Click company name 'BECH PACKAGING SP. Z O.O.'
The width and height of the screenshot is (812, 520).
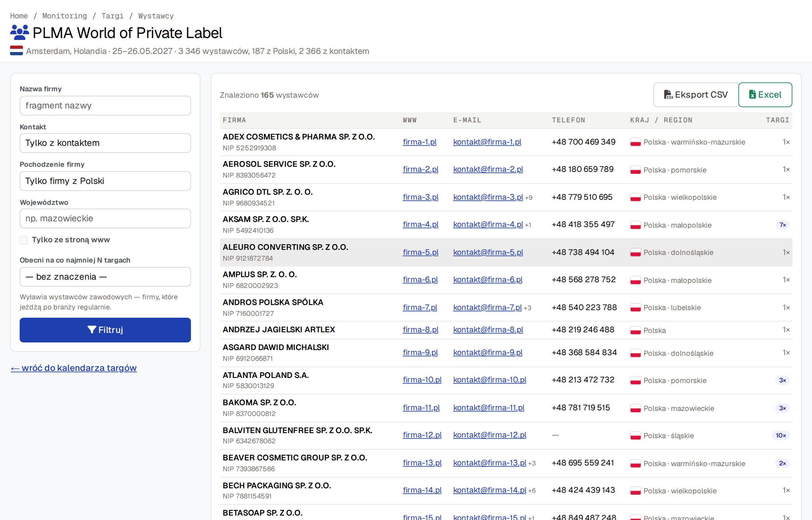(277, 485)
